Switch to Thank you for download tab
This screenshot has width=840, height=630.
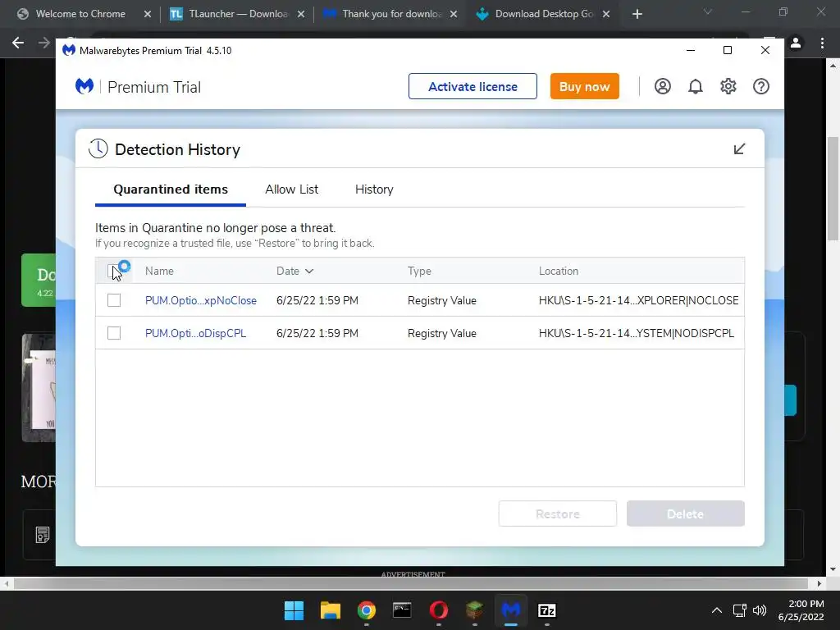391,14
